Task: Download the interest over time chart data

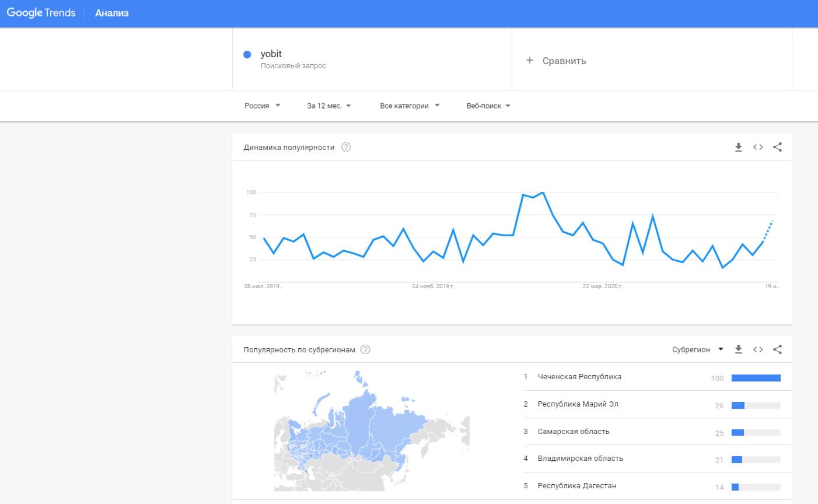Action: tap(738, 147)
